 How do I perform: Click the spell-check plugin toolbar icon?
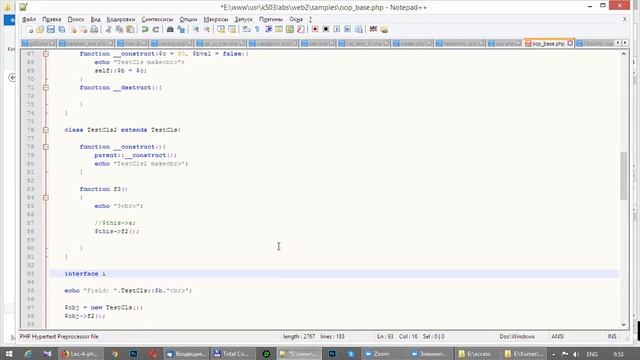pos(373,29)
